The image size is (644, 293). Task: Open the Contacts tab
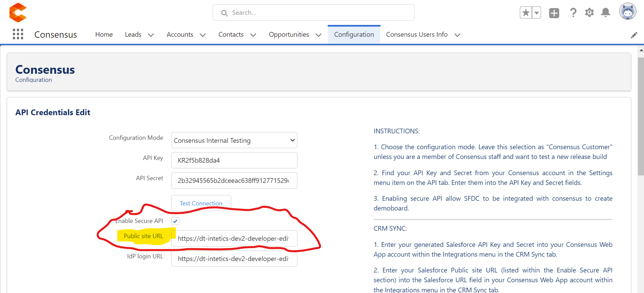coord(231,34)
